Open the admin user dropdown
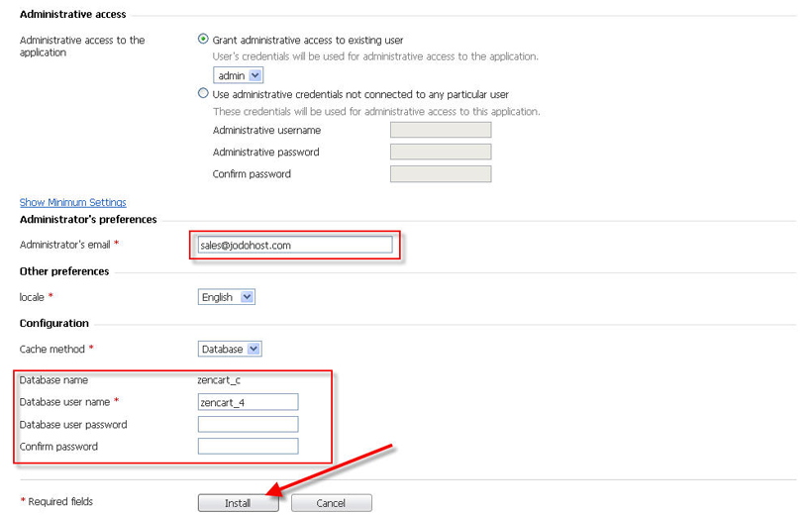 [239, 75]
